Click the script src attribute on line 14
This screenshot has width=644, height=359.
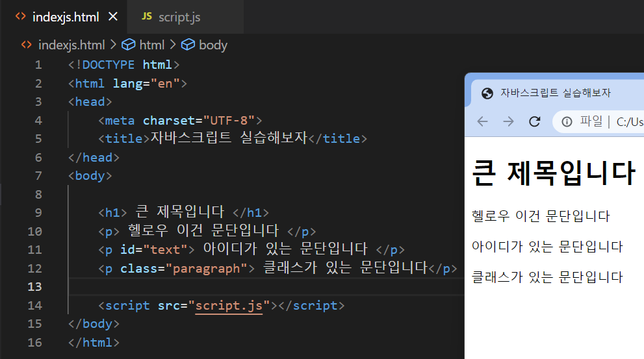click(214, 305)
